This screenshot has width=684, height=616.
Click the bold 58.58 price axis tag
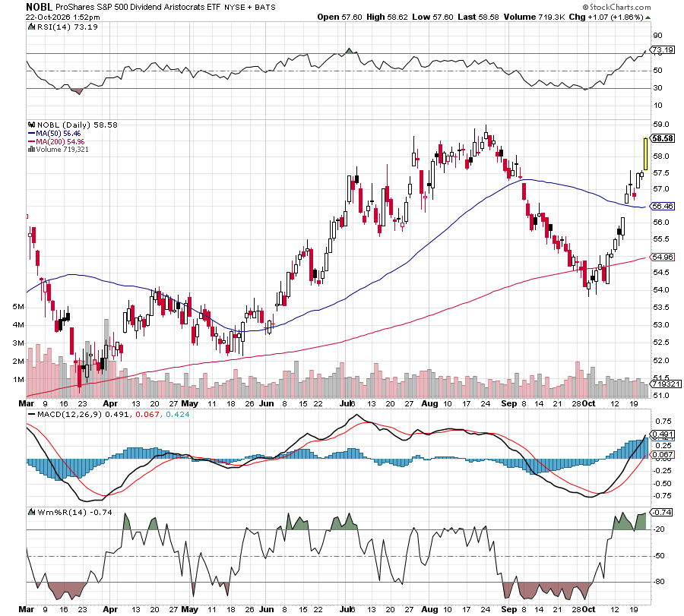click(663, 139)
